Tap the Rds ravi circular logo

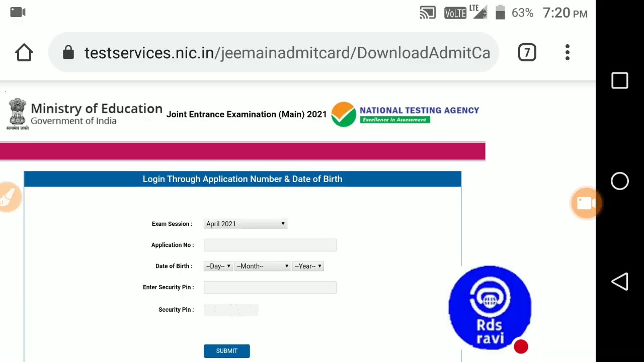[490, 307]
